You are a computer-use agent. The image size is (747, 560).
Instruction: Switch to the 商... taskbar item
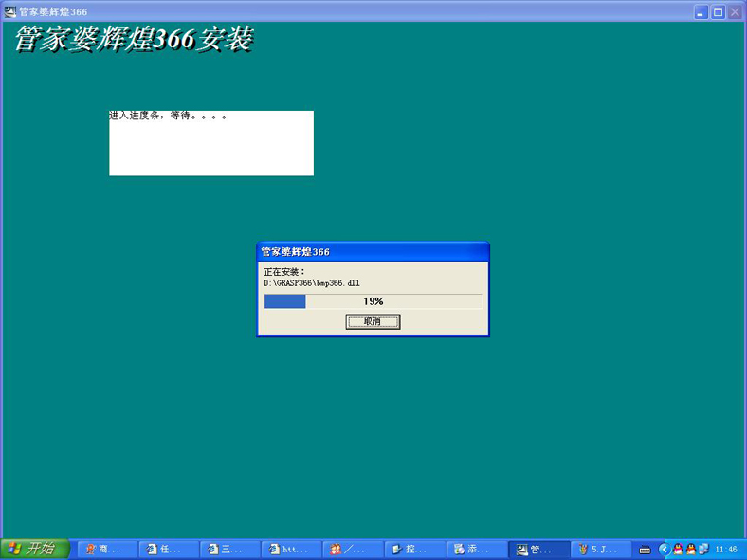[x=107, y=550]
